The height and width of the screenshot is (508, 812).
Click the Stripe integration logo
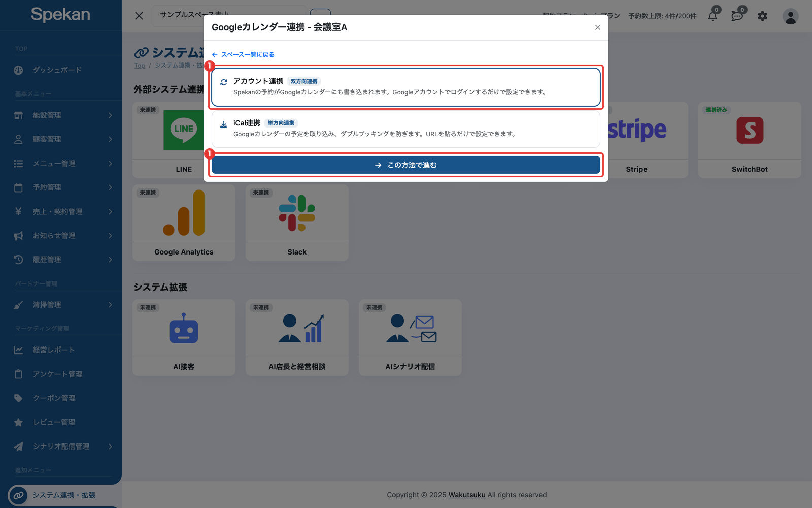637,130
